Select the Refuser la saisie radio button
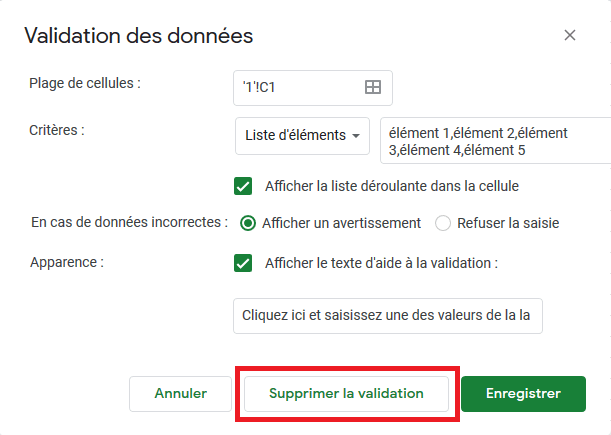The image size is (611, 435). click(x=443, y=223)
